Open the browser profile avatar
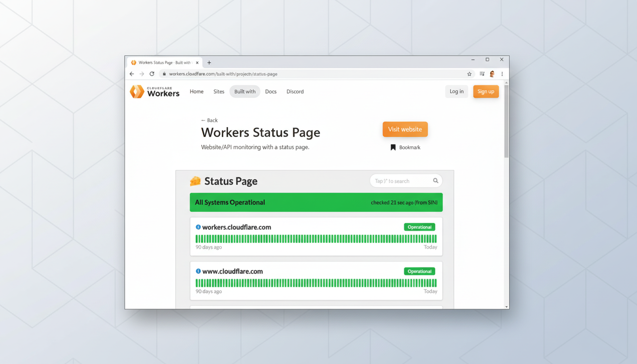This screenshot has height=364, width=637. click(x=491, y=74)
